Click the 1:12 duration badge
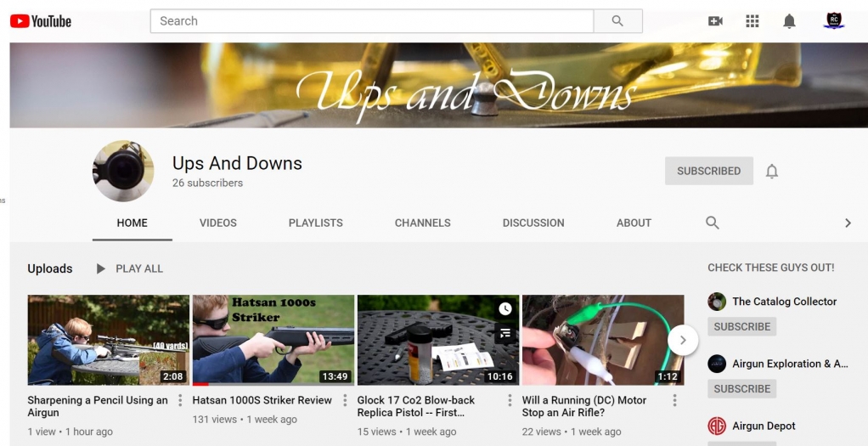Screen dimensions: 868x446 [668, 376]
